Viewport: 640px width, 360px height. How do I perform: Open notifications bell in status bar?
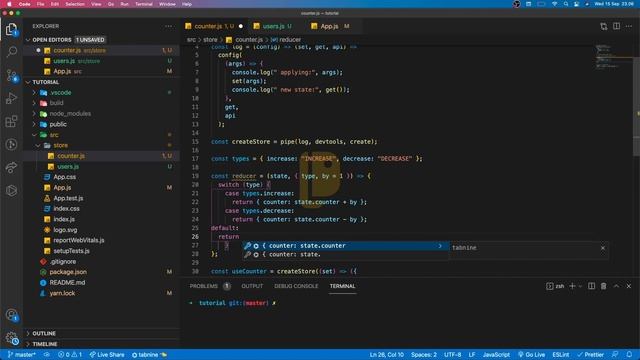629,355
